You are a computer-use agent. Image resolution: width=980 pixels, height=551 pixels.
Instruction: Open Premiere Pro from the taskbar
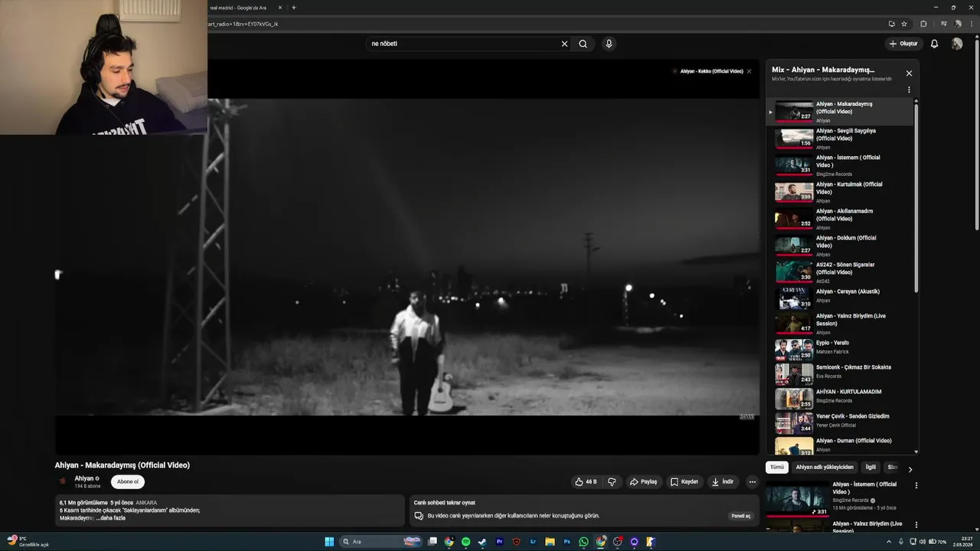[x=499, y=542]
